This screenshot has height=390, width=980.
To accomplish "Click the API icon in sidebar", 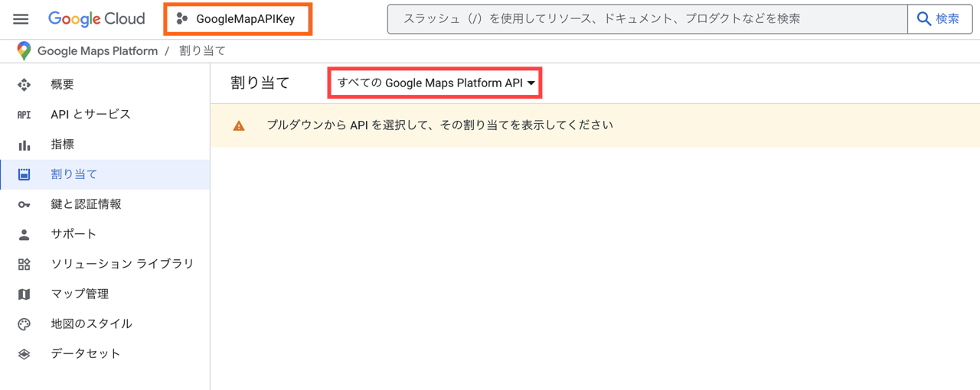I will coord(24,115).
